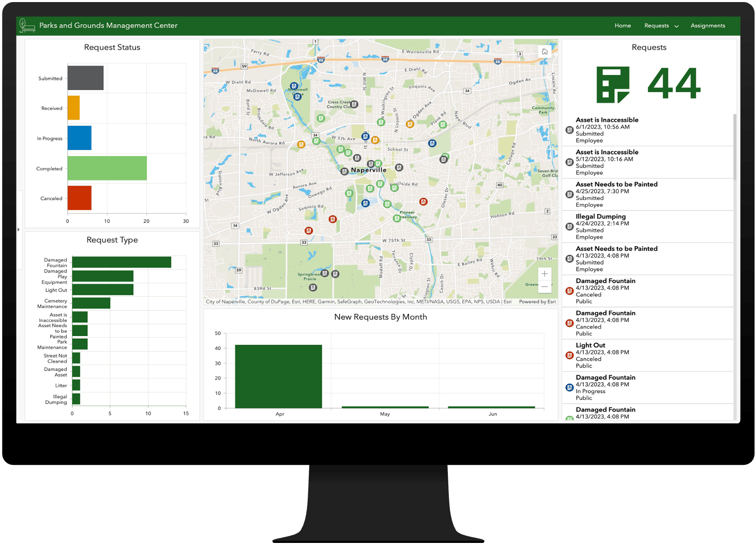The image size is (756, 545).
Task: Click the Parks and Grounds logo in the header
Action: 27,25
